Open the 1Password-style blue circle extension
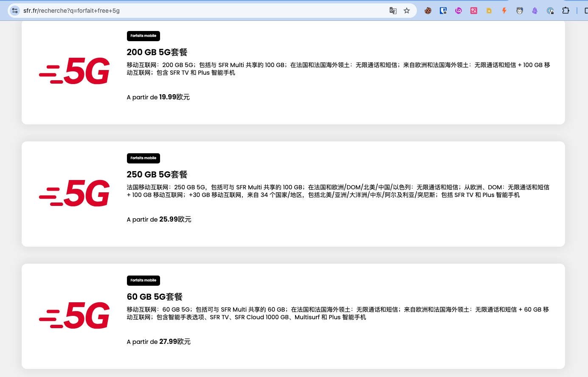The image size is (588, 377). pos(550,11)
